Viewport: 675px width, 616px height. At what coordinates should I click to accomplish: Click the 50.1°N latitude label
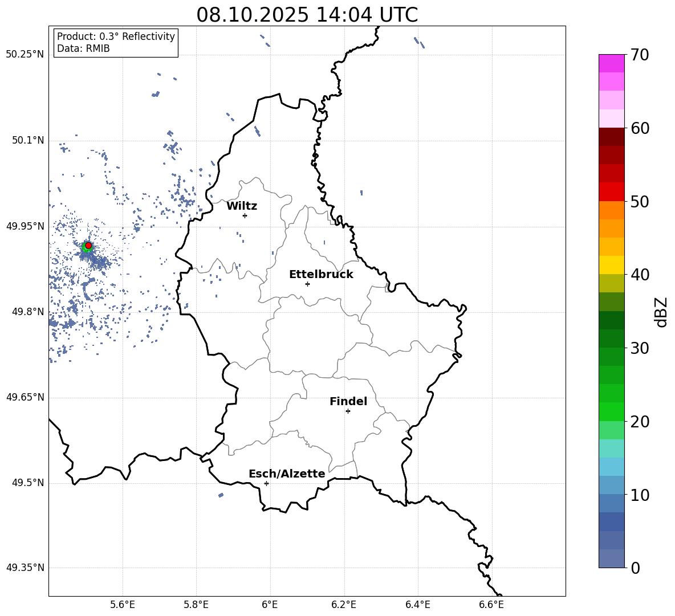click(x=28, y=141)
